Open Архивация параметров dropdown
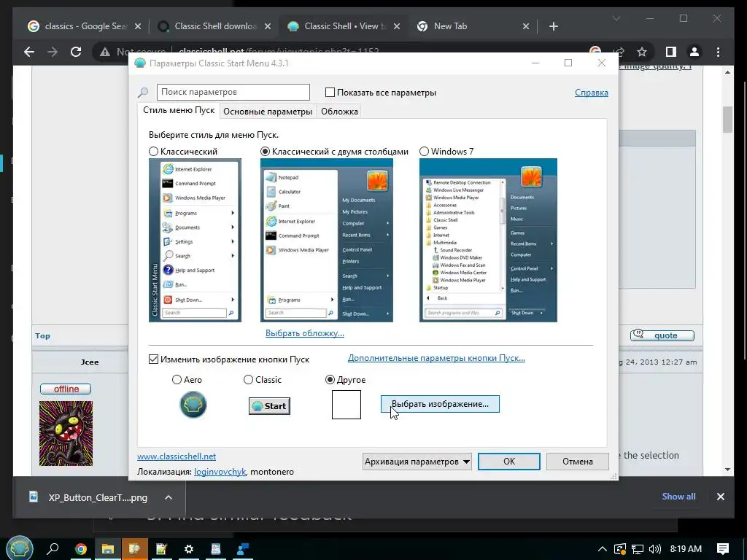The height and width of the screenshot is (560, 747). [x=417, y=461]
